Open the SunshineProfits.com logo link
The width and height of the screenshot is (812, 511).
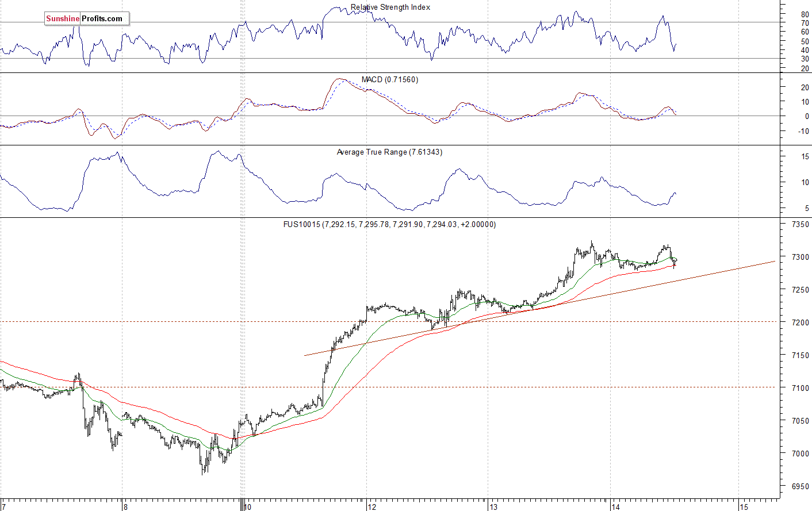87,19
